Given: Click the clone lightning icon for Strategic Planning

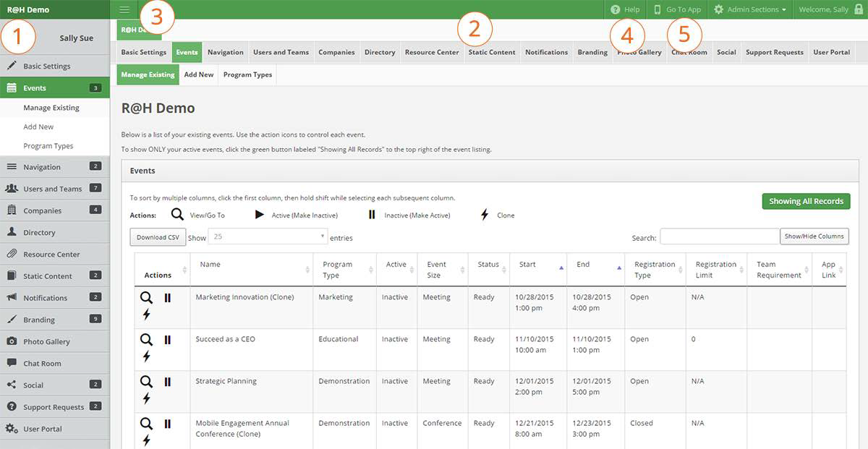Looking at the screenshot, I should coord(146,398).
